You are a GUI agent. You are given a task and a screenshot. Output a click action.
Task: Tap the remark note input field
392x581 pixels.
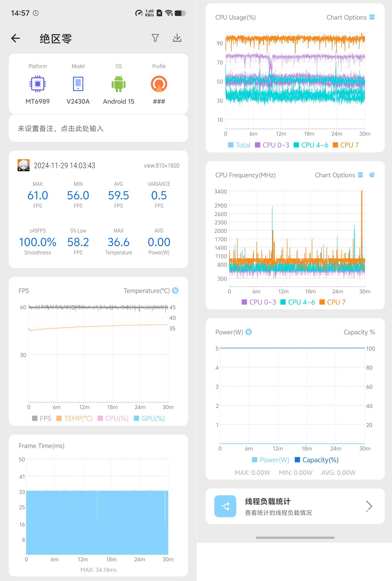coord(98,128)
